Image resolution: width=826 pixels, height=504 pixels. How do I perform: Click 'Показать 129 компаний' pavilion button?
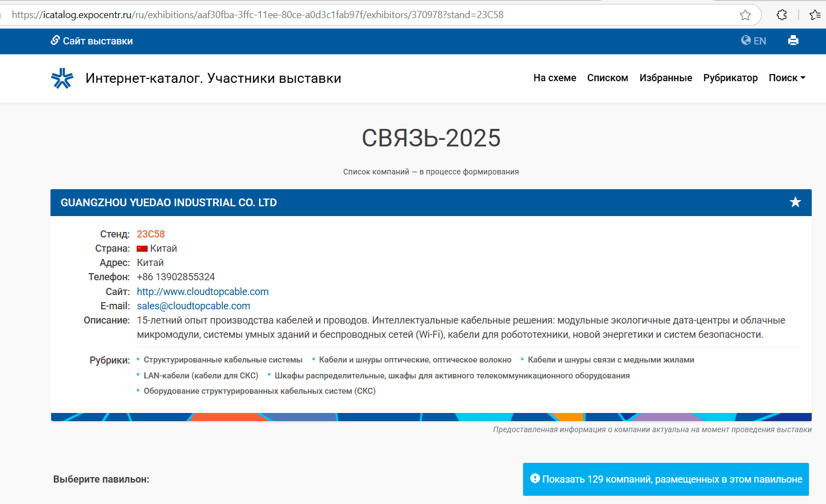click(666, 479)
